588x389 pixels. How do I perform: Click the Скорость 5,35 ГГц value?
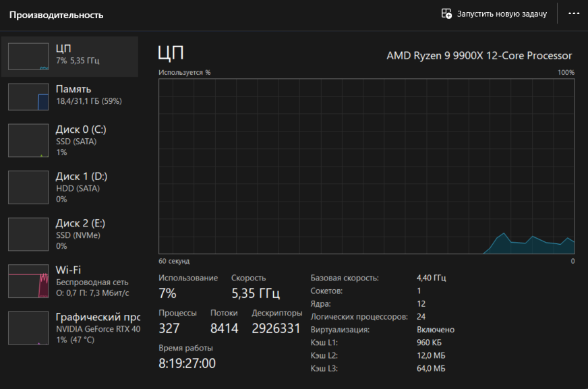(256, 293)
